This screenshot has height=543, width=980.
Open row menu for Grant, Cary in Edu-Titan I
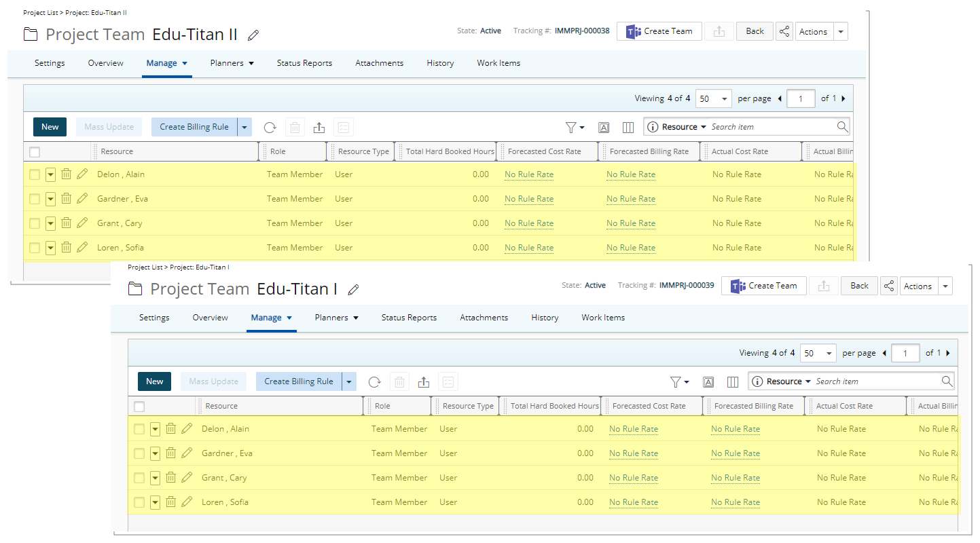coord(155,478)
